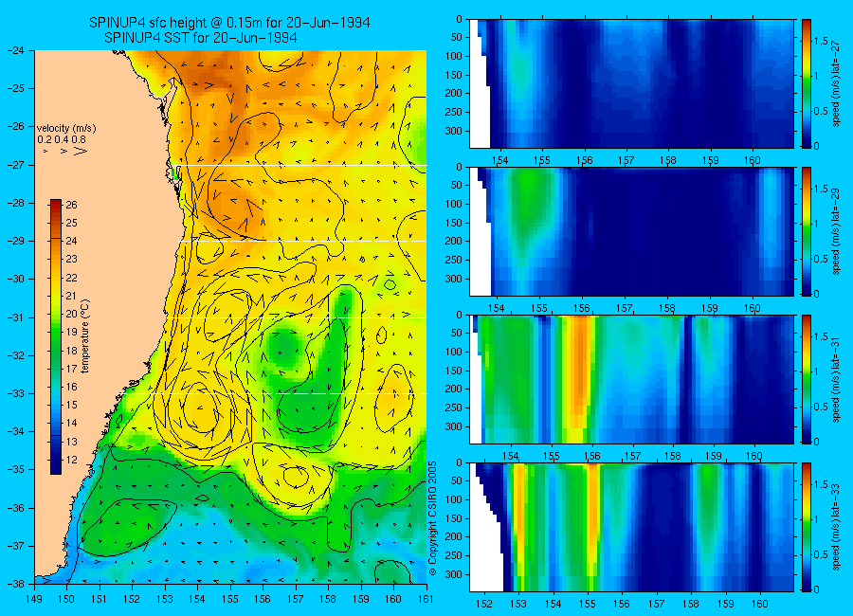This screenshot has width=853, height=616.
Task: Select the 'temperature (°C)' color bar label
Action: pyautogui.click(x=85, y=336)
